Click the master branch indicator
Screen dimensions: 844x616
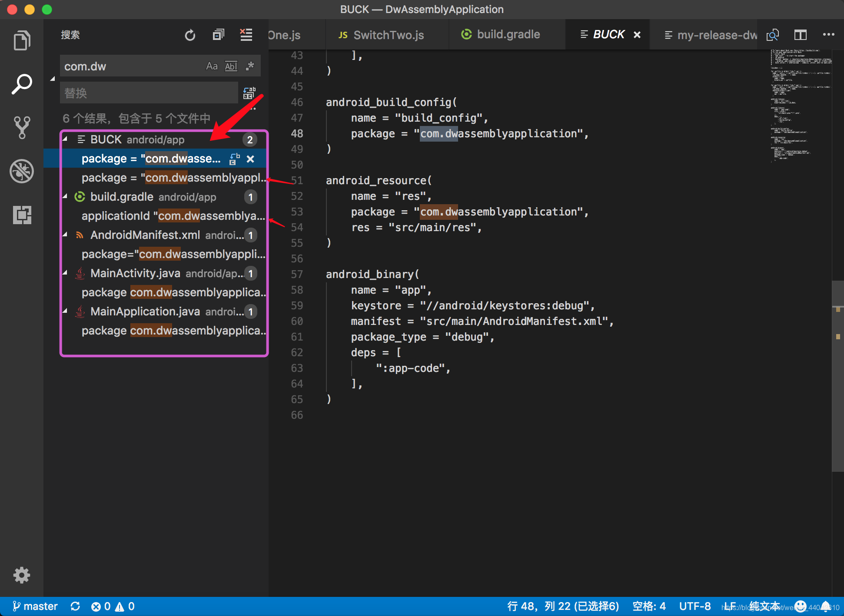(35, 606)
